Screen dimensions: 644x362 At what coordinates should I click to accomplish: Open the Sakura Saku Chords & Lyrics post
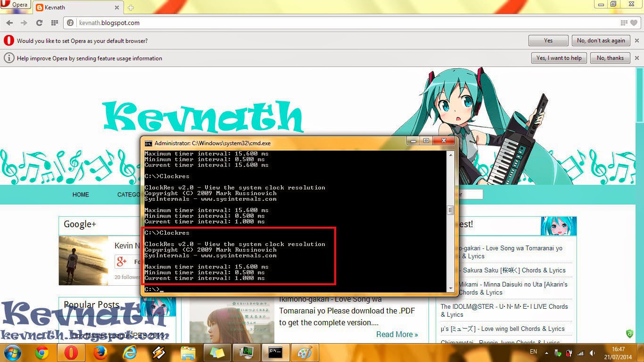pyautogui.click(x=514, y=270)
